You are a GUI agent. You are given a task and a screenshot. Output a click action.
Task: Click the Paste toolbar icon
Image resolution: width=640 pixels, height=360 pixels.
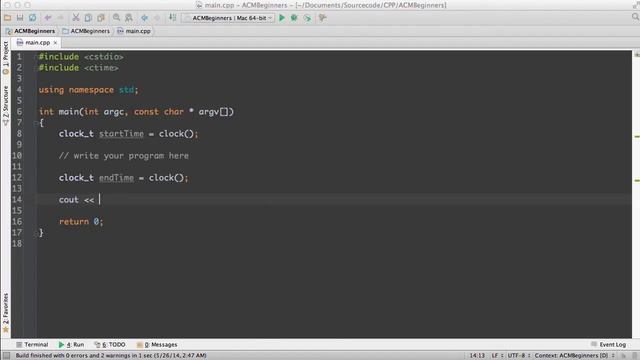coord(101,18)
